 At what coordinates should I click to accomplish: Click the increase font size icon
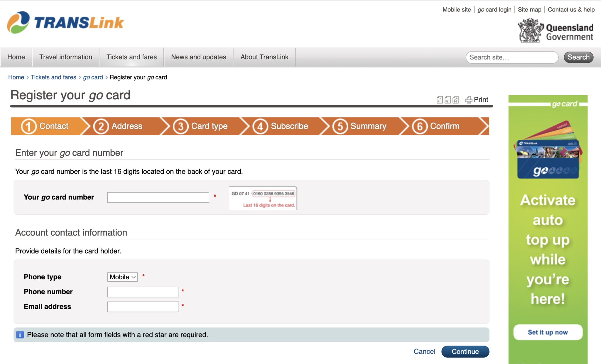[455, 100]
